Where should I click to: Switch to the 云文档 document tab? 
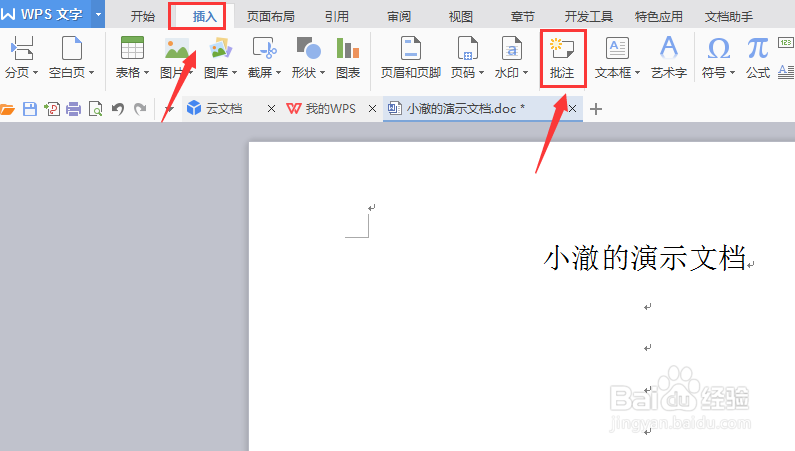click(224, 108)
